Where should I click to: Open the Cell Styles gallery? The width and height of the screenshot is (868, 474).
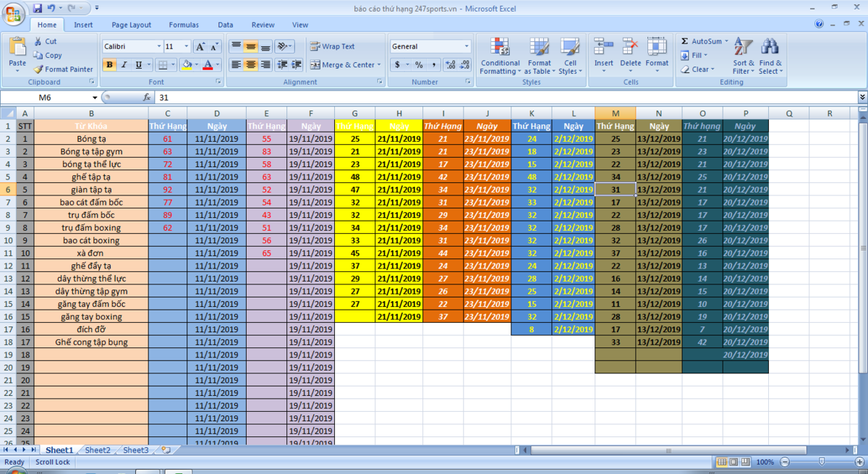pyautogui.click(x=570, y=56)
